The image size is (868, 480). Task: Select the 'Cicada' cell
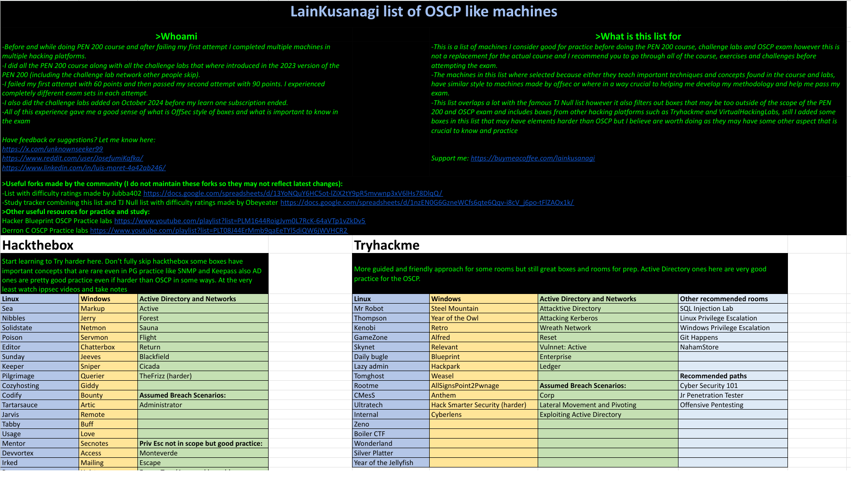[x=203, y=366]
